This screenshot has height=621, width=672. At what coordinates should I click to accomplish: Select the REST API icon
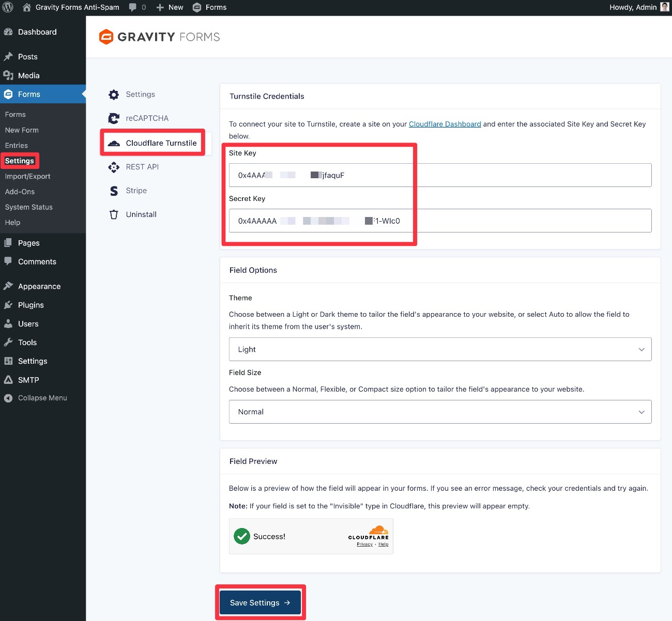pyautogui.click(x=114, y=167)
